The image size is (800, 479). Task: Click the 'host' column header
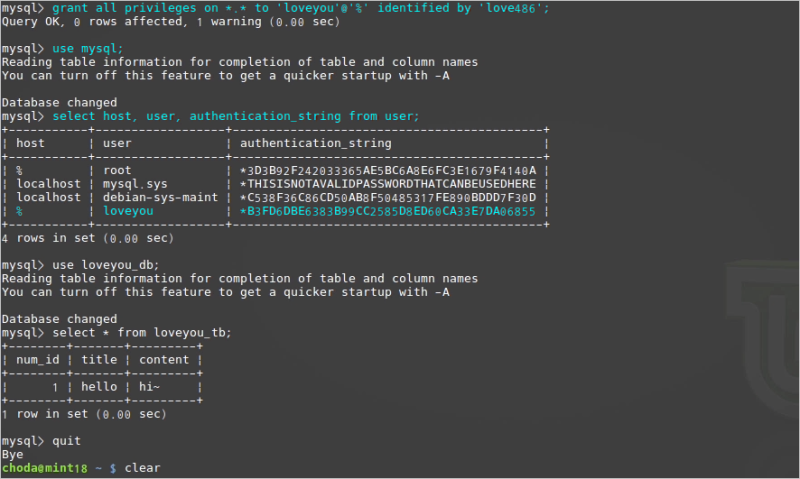click(30, 143)
